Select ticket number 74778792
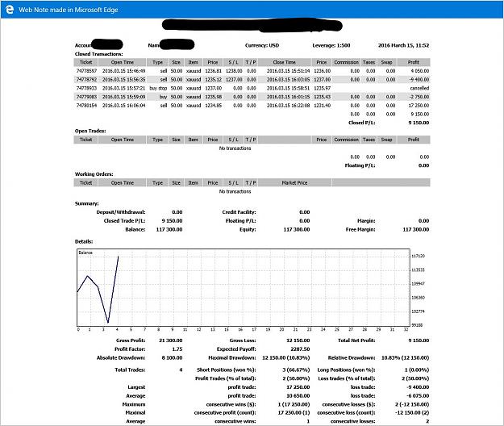Image resolution: width=504 pixels, height=426 pixels. click(x=86, y=79)
